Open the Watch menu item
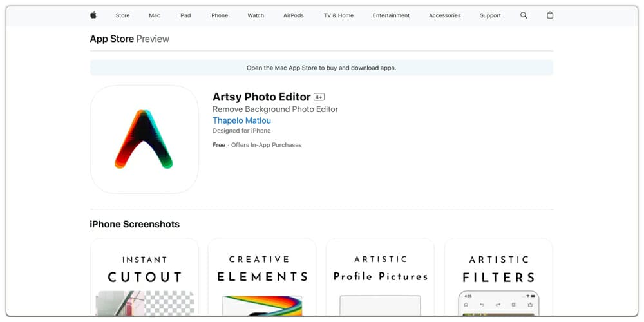644x322 pixels. click(x=256, y=15)
